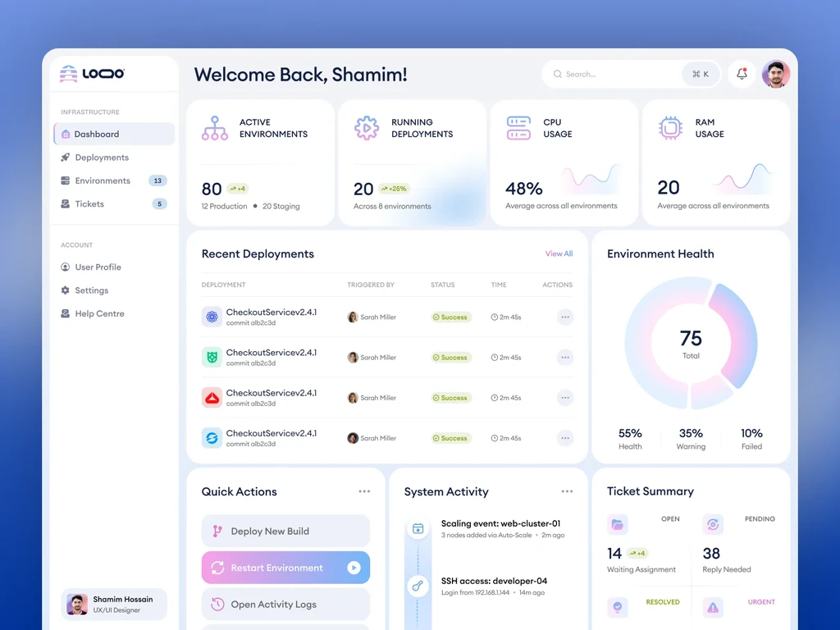Click Success status in first deployment row

click(450, 317)
